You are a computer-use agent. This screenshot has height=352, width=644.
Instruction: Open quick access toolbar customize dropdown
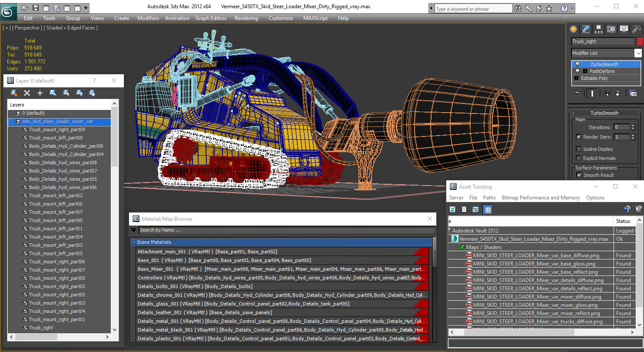point(86,8)
